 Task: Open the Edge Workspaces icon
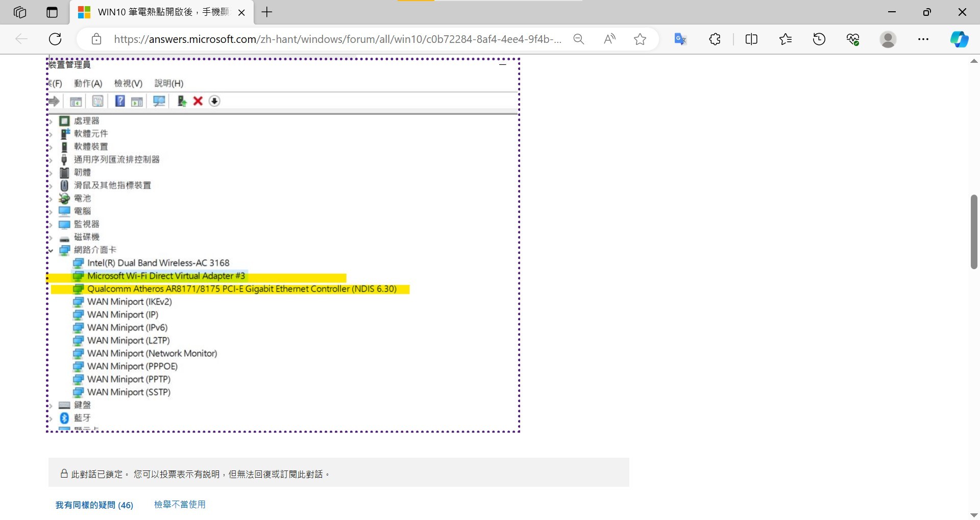[20, 12]
